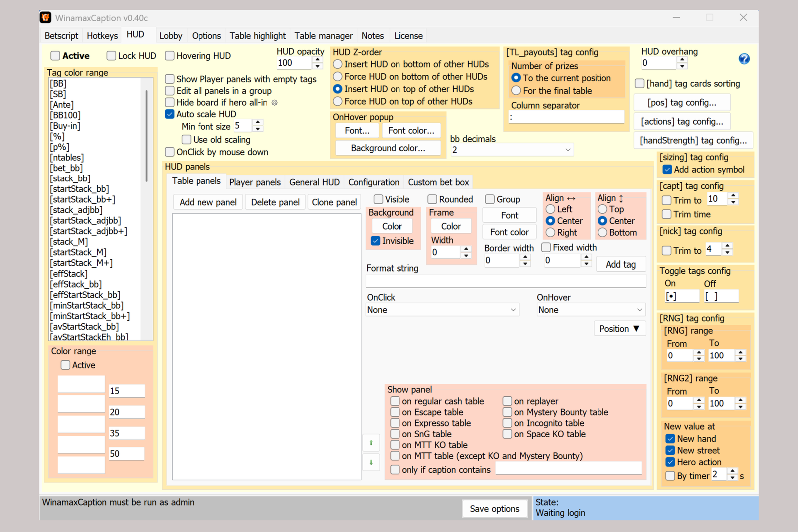Open Frame Color picker button
Viewport: 798px width, 532px height.
[451, 226]
